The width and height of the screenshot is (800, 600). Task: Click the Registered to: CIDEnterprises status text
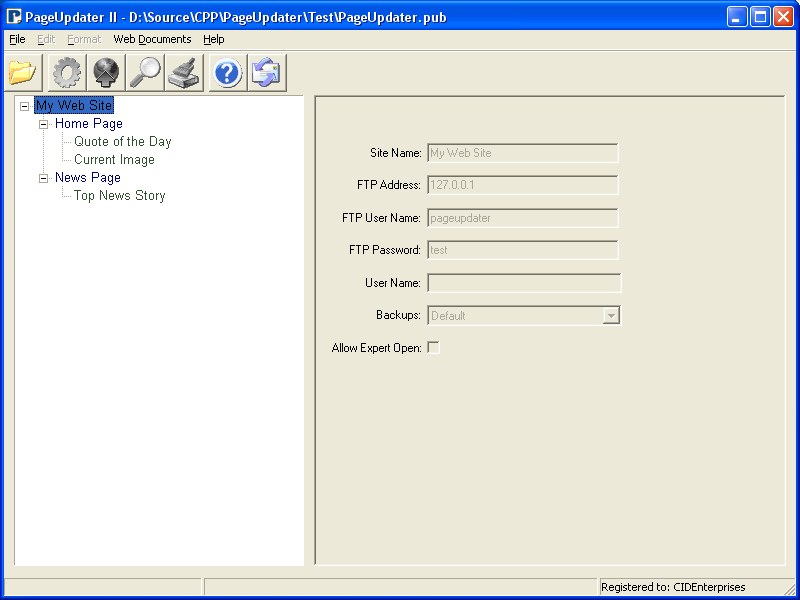[673, 587]
